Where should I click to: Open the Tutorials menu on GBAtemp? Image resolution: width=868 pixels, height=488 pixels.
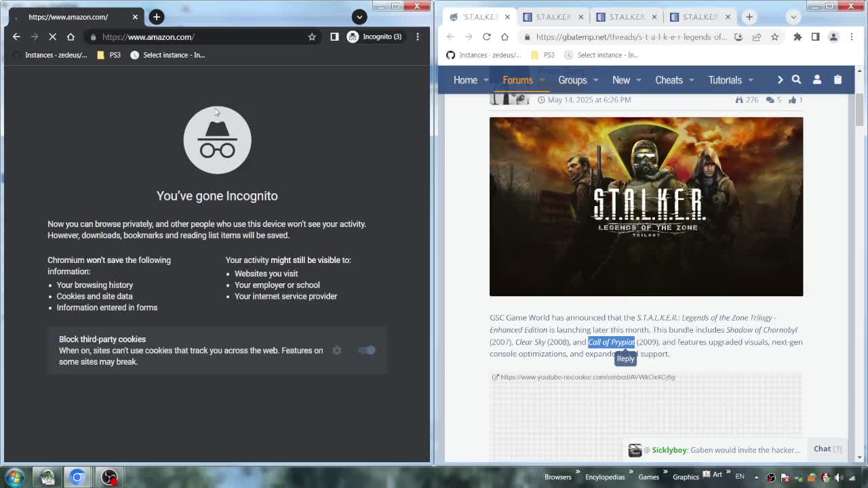coord(725,80)
